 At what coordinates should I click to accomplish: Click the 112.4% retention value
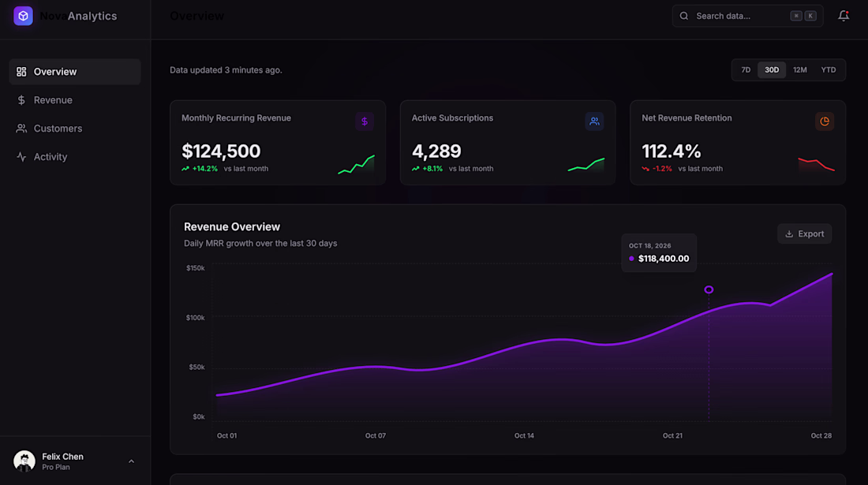[671, 151]
